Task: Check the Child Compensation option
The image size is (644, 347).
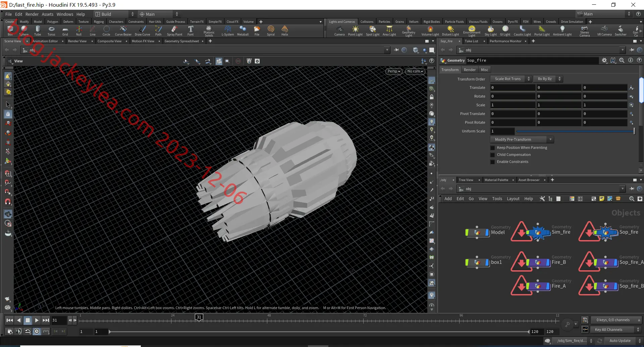Action: click(x=493, y=155)
